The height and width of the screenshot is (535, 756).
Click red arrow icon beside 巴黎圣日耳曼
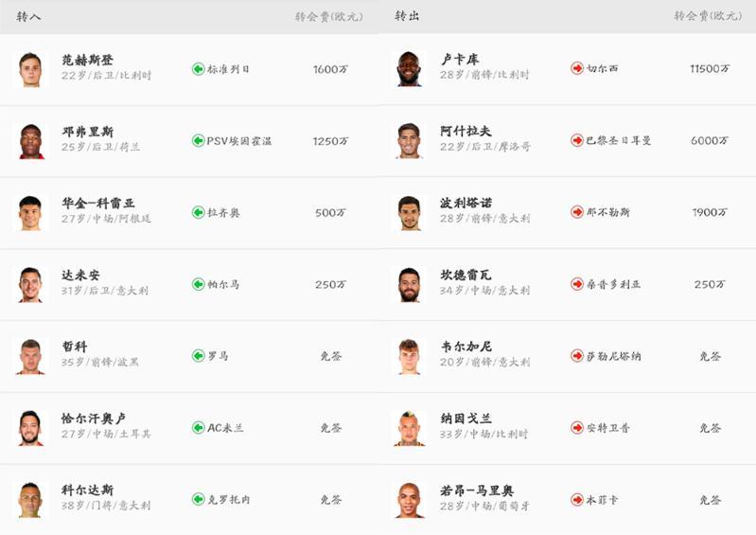click(x=577, y=140)
